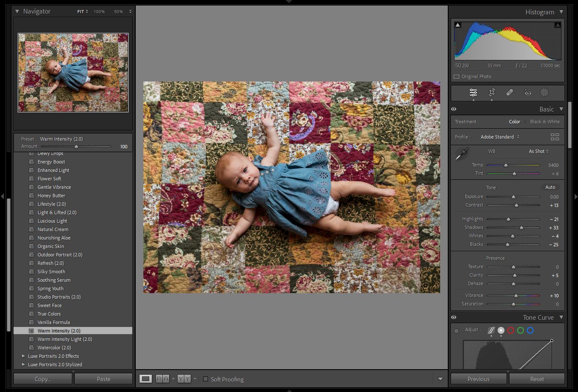The height and width of the screenshot is (392, 578).
Task: Check the Original Photo box
Action: click(457, 76)
